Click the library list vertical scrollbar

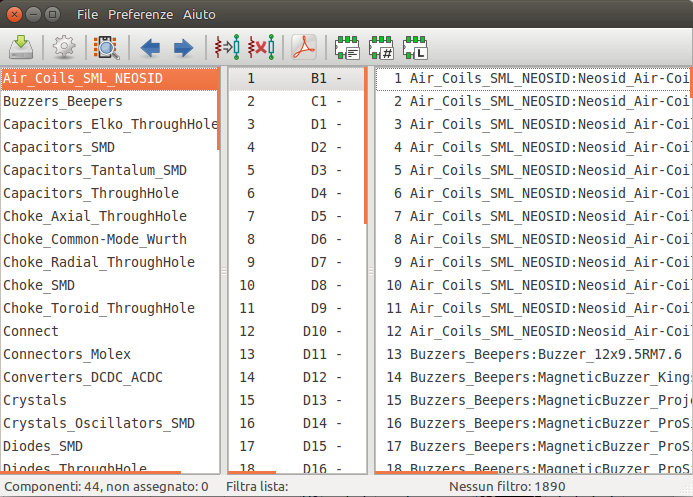click(217, 110)
